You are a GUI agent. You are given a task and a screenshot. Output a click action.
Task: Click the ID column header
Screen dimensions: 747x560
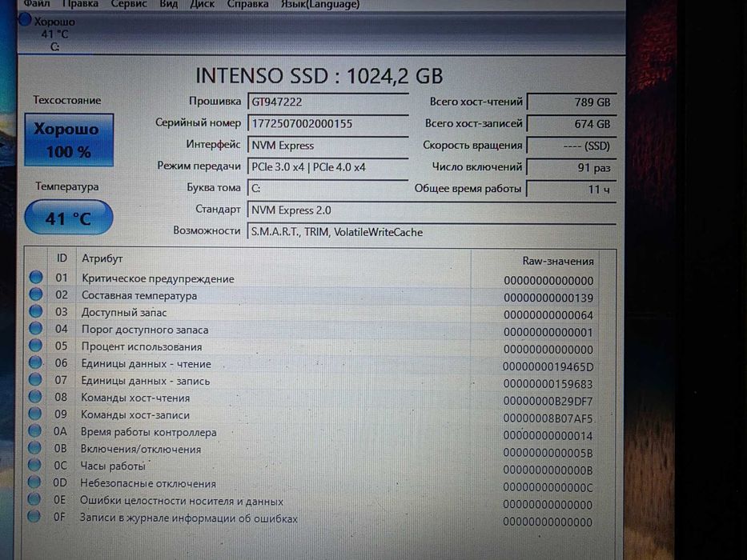coord(62,258)
